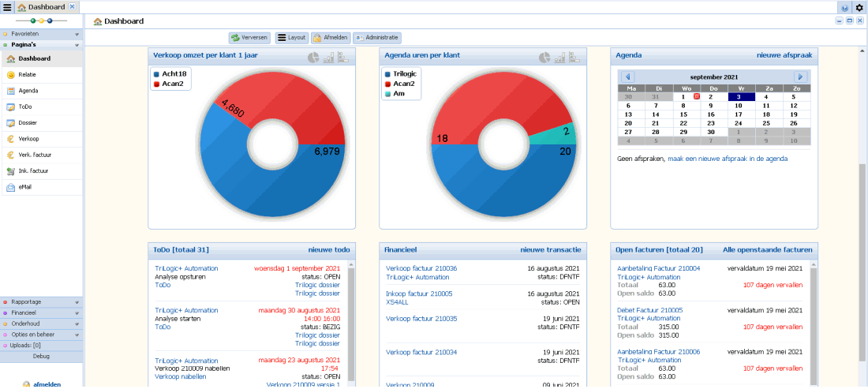Open the Ink. factuur page icon

coord(11,171)
